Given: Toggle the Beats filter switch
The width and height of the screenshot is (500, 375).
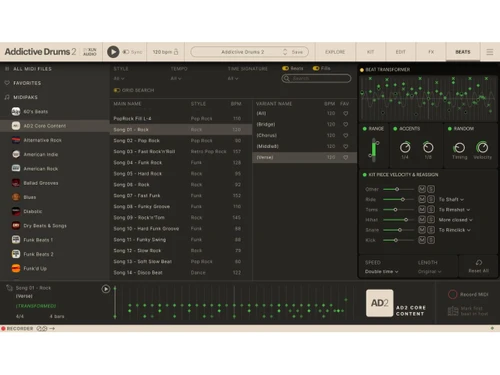Looking at the screenshot, I should pyautogui.click(x=285, y=68).
